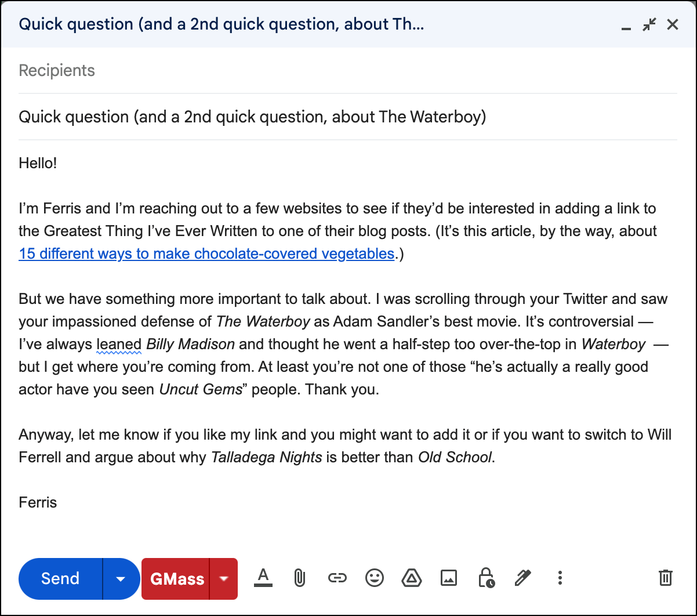Open GMass settings dropdown arrow
This screenshot has height=616, width=697.
pos(224,578)
